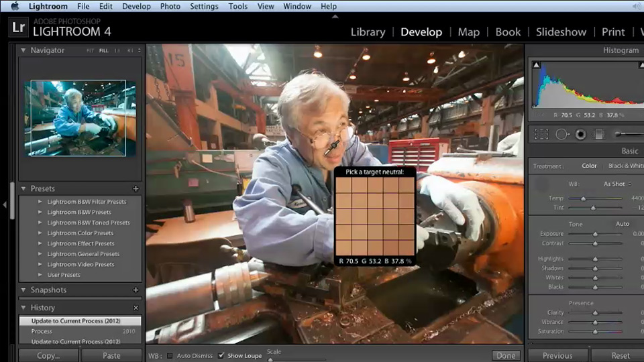Click the Reset button
The image size is (644, 362).
click(x=619, y=355)
